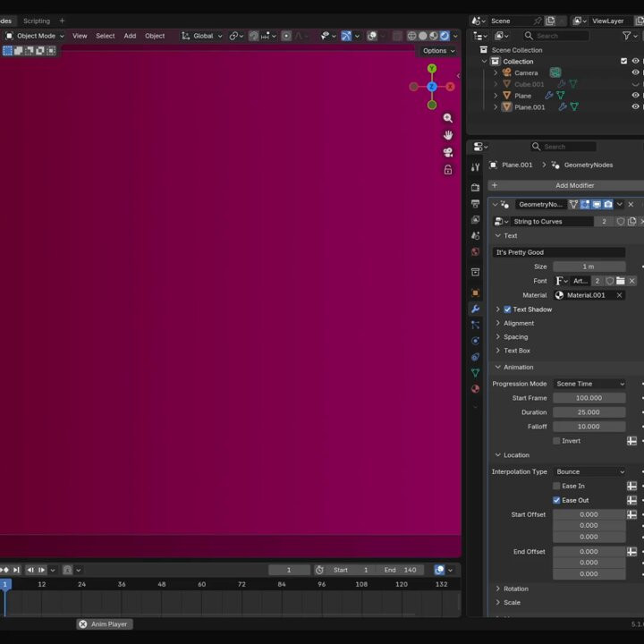Open the Select menu in viewport header
Image resolution: width=644 pixels, height=644 pixels.
106,36
